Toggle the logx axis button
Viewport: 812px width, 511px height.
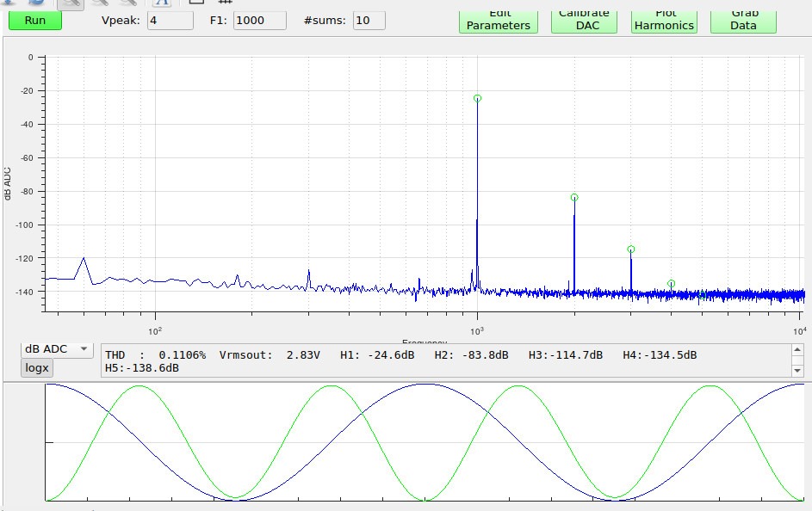point(37,367)
